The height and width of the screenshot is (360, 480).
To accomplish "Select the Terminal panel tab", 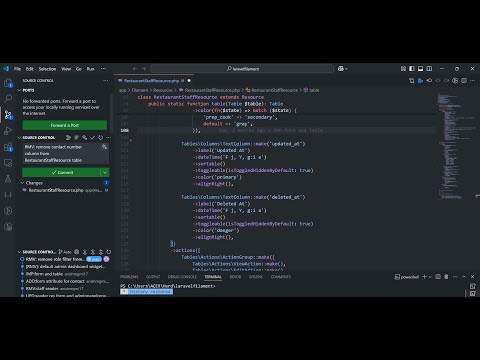I will (x=213, y=277).
